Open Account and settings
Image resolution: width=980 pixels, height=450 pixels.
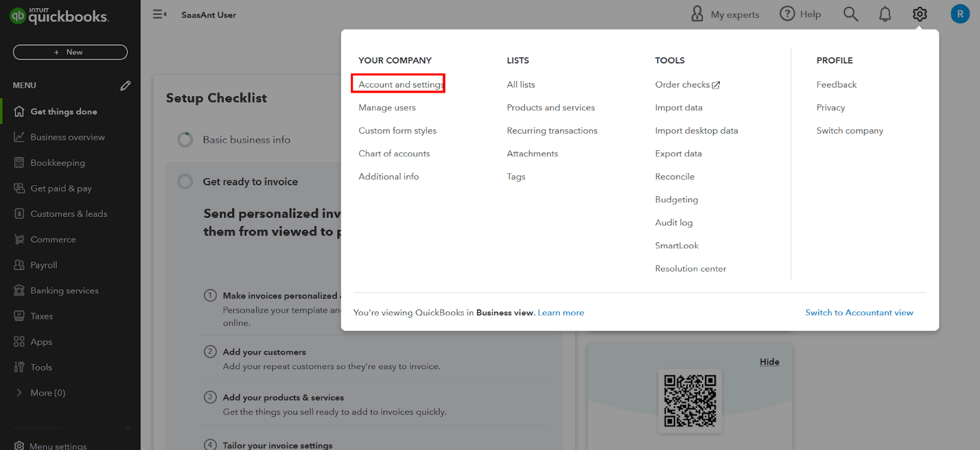pos(401,85)
